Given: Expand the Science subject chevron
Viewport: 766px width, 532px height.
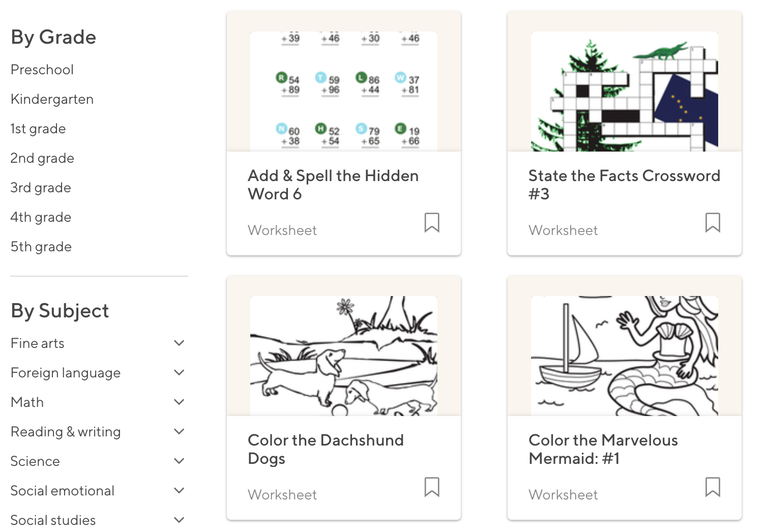Looking at the screenshot, I should click(x=179, y=461).
